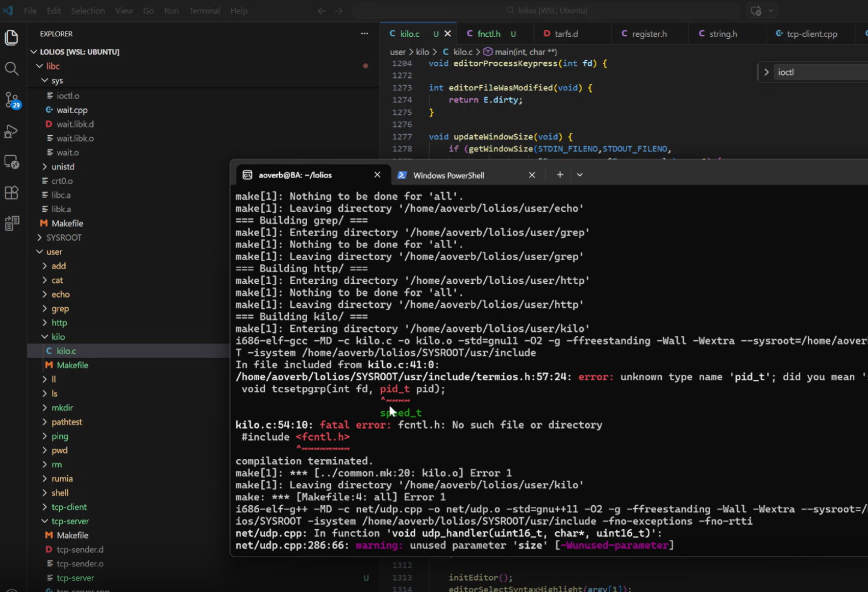Open the Run menu
The image size is (868, 592).
(x=171, y=11)
